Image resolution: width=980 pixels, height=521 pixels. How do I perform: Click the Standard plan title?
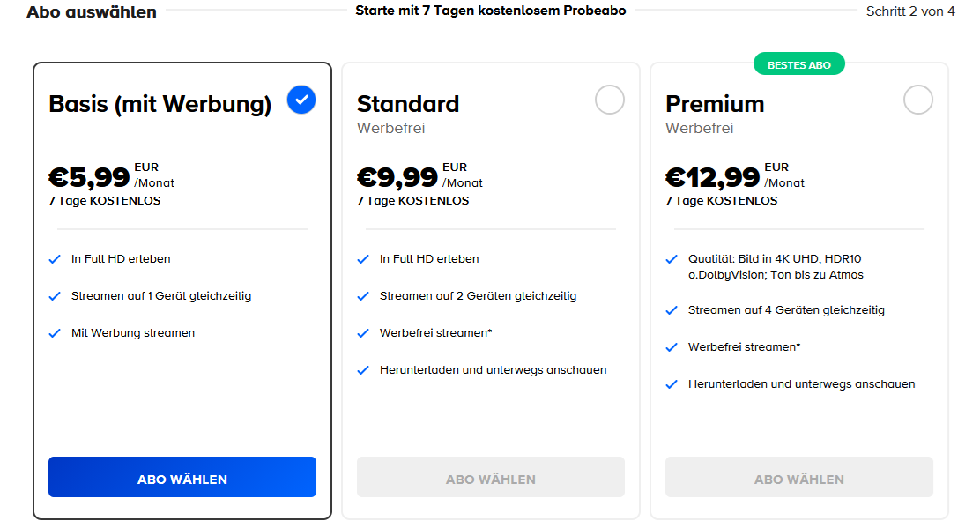pyautogui.click(x=408, y=104)
